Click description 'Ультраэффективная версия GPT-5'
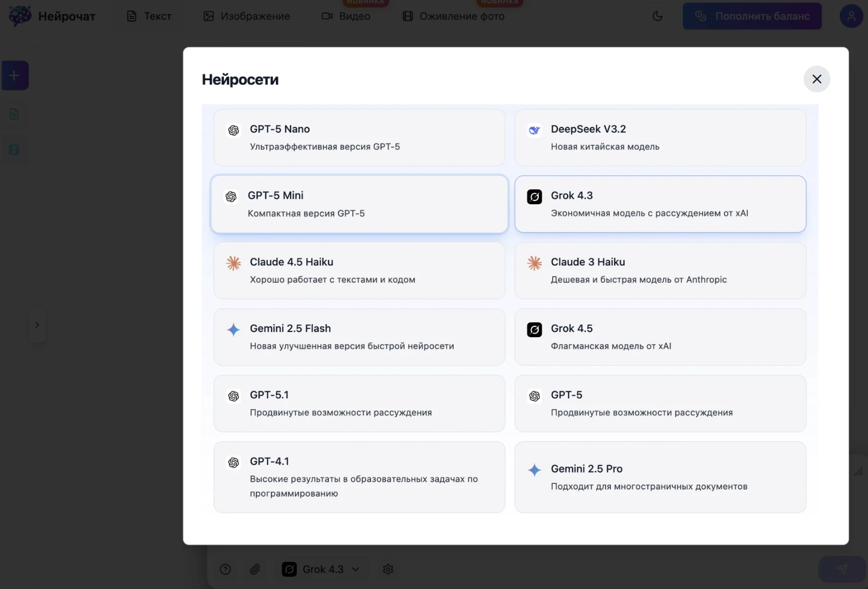Viewport: 868px width, 589px height. [x=325, y=147]
